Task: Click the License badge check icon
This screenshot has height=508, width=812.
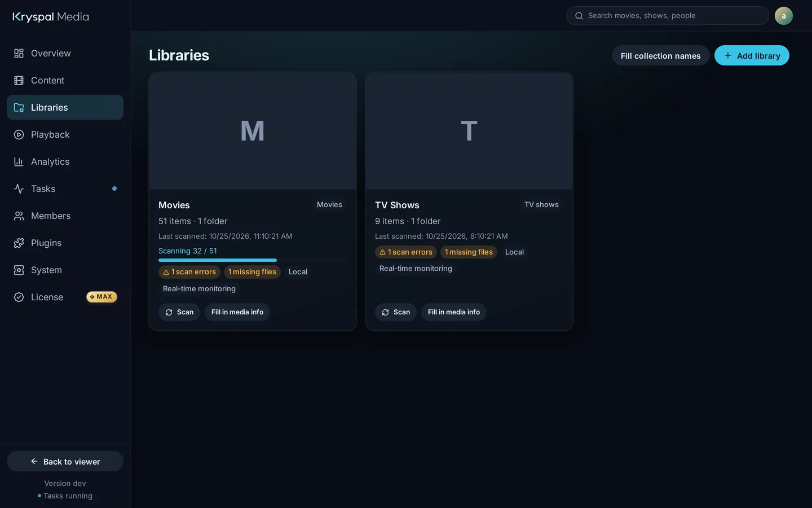Action: coord(19,297)
